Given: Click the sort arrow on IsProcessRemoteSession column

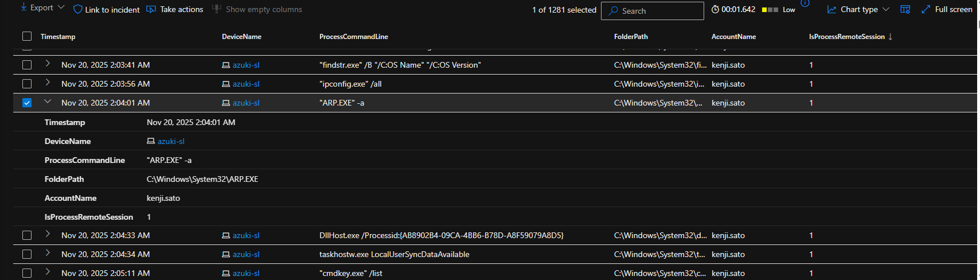Looking at the screenshot, I should (891, 37).
